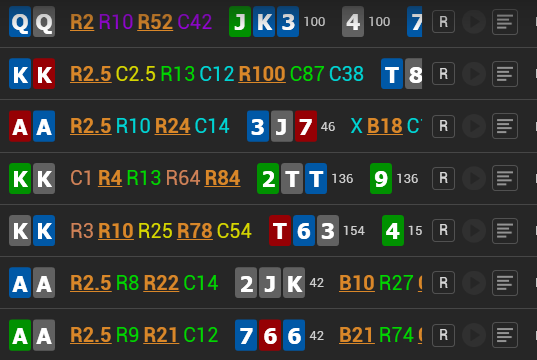Image resolution: width=537 pixels, height=360 pixels.
Task: Click the green J flop card in QQ row
Action: [240, 22]
